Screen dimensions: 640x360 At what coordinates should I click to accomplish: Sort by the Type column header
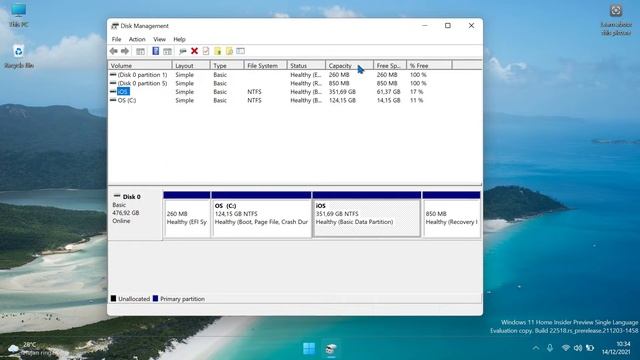(x=227, y=65)
